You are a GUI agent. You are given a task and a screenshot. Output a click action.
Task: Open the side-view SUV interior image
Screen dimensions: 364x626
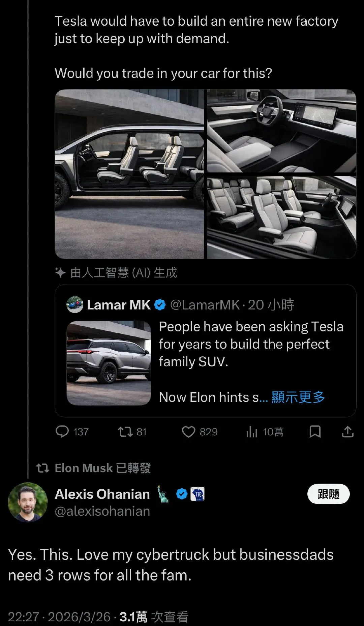pyautogui.click(x=129, y=174)
